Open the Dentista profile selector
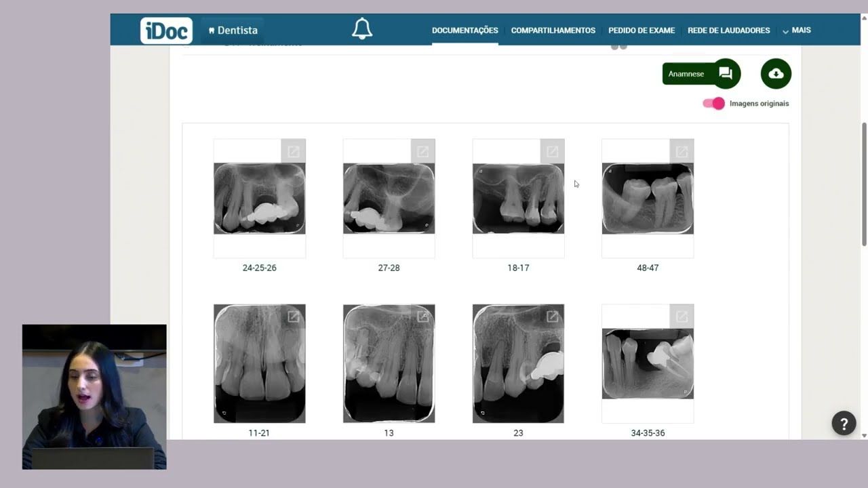Screen dimensions: 868x488 point(233,30)
